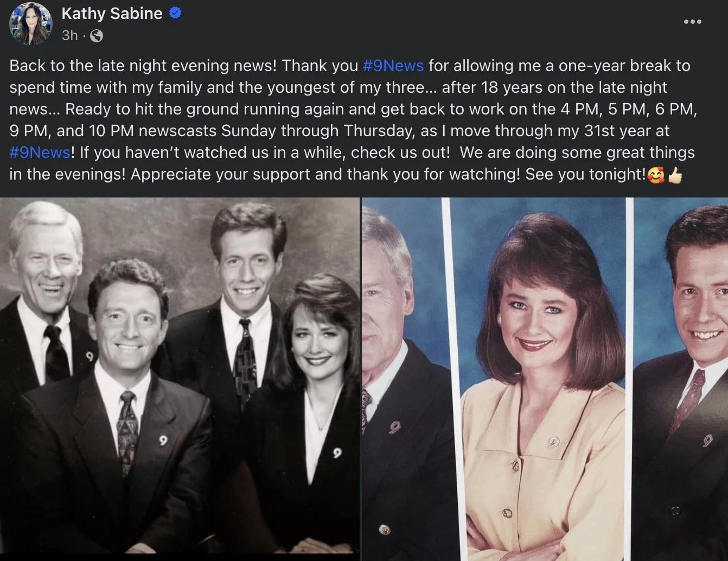Click the Kathy Sabine name link
Screen dimensions: 728x561
[x=112, y=14]
